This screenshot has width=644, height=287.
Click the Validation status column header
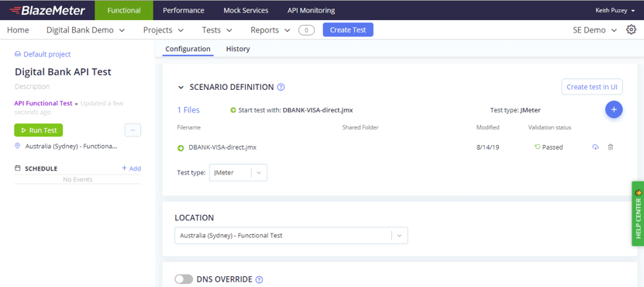pyautogui.click(x=549, y=127)
